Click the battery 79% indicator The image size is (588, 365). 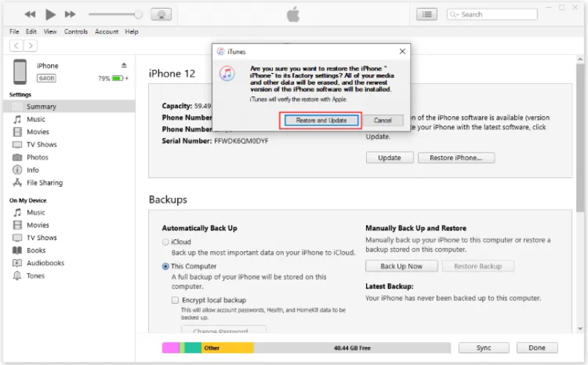point(113,78)
